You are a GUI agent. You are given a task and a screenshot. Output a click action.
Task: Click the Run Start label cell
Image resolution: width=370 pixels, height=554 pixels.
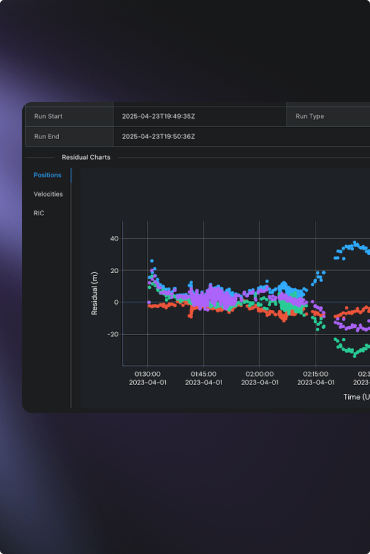[x=70, y=116]
